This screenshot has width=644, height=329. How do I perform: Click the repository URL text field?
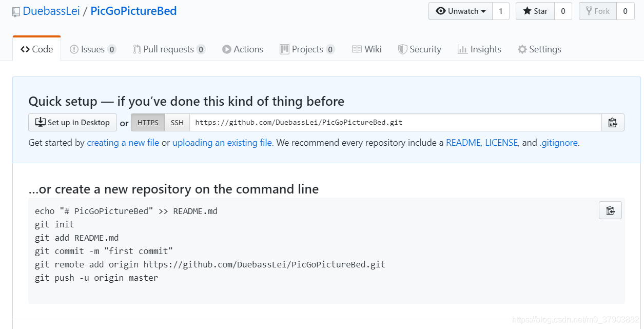tap(396, 123)
